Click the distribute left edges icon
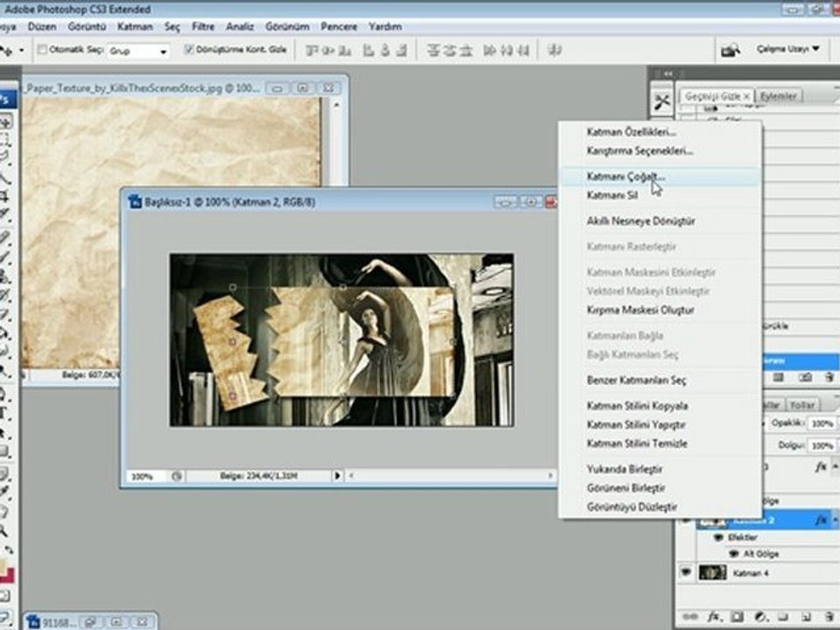The width and height of the screenshot is (840, 630). (x=489, y=51)
